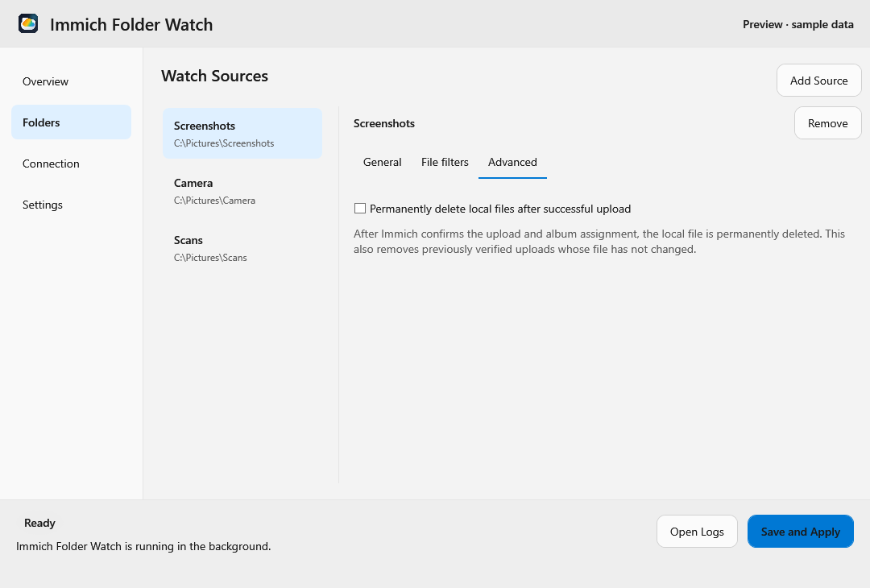Click the 'Preview · sample data' label

[x=797, y=24]
